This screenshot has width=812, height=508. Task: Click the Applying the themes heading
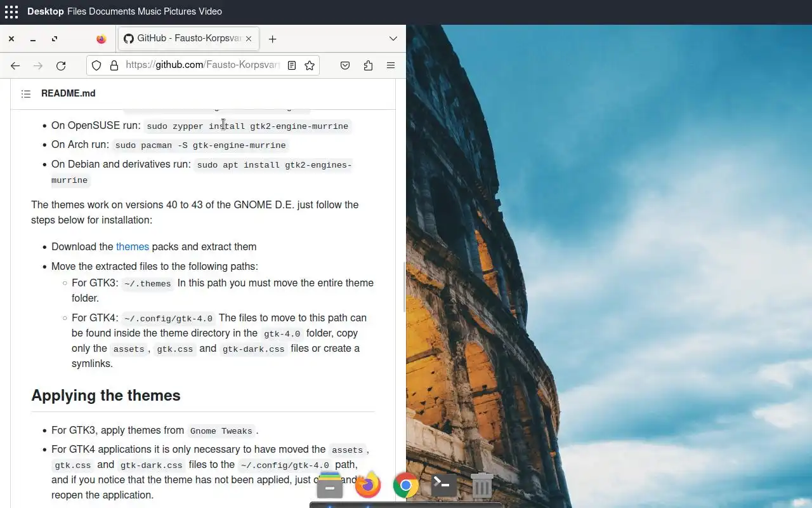coord(106,396)
